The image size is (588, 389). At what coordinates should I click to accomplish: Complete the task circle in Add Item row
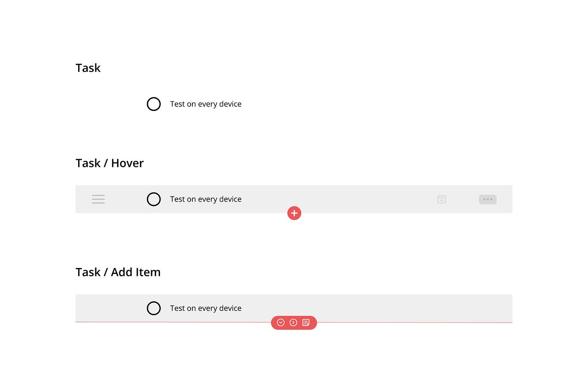click(154, 308)
